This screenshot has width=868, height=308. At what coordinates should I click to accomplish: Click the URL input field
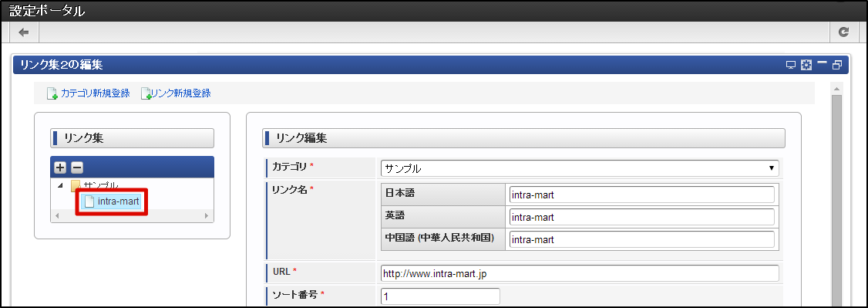point(580,273)
